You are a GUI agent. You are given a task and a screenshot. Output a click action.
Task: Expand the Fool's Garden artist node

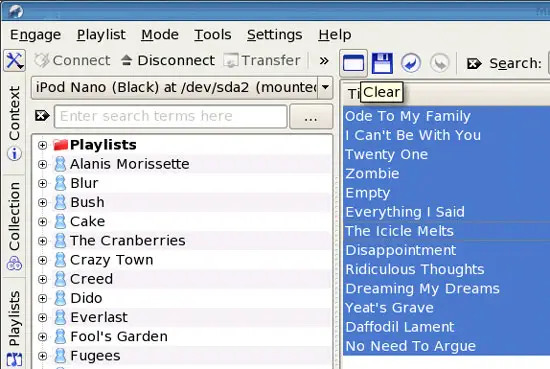(x=42, y=337)
